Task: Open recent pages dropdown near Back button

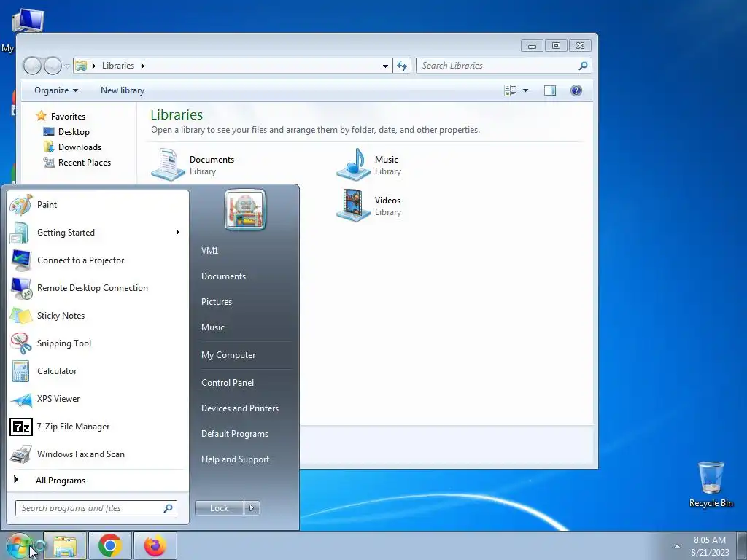Action: [67, 66]
